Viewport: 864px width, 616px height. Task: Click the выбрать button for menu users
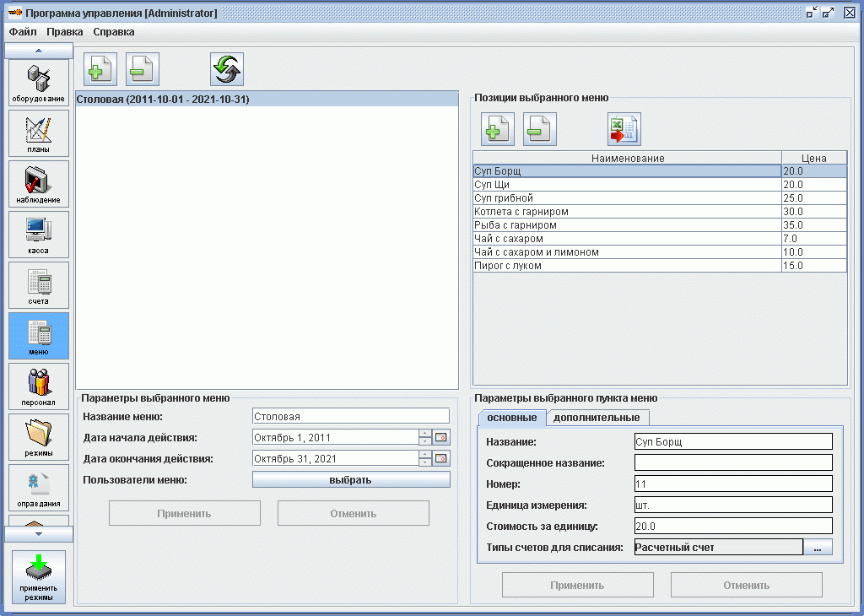(x=351, y=480)
